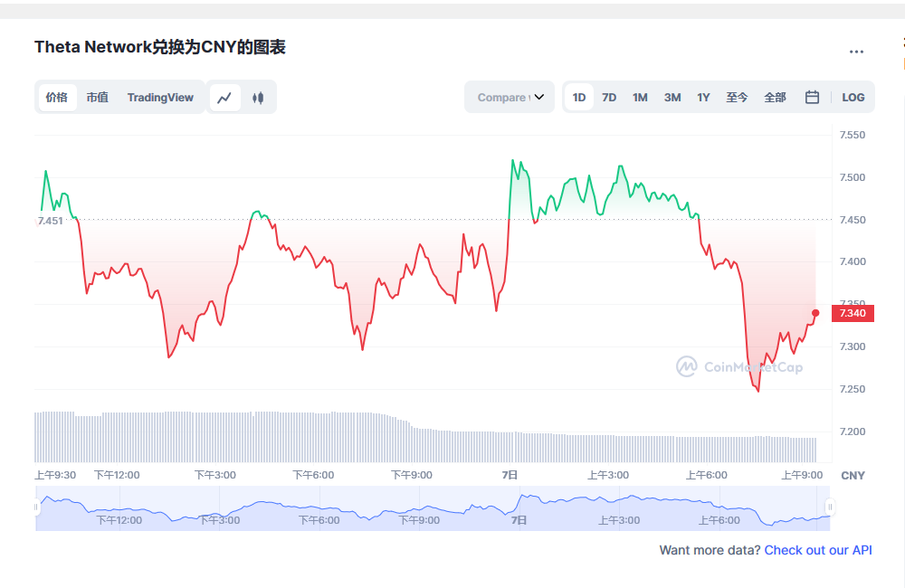Click the 7.550 y-axis label

point(853,135)
